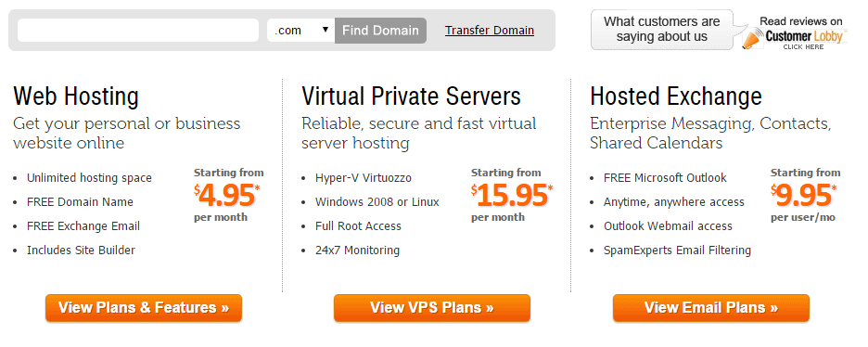The width and height of the screenshot is (868, 347).
Task: Open the .com domain extension dropdown
Action: pyautogui.click(x=300, y=31)
